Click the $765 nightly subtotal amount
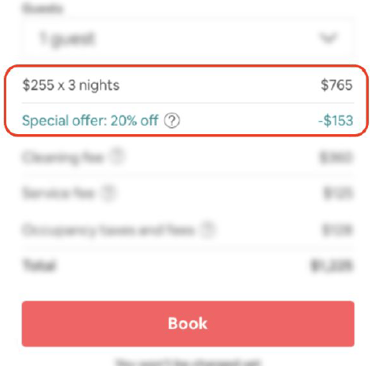This screenshot has height=366, width=375. [x=336, y=85]
